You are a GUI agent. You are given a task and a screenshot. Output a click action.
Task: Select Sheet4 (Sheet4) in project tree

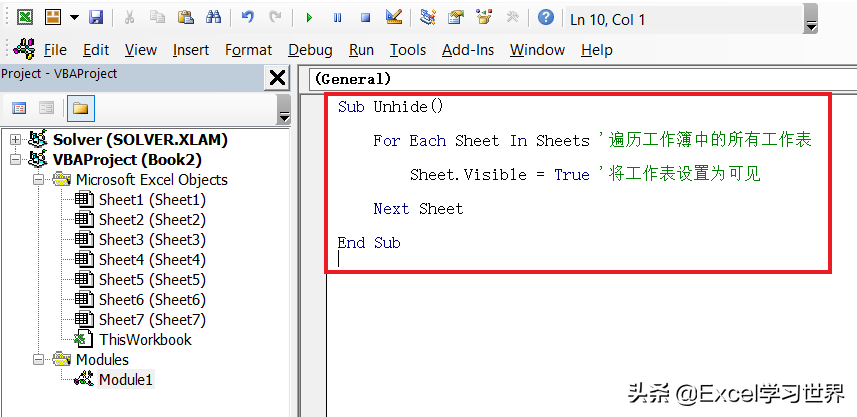coord(152,260)
